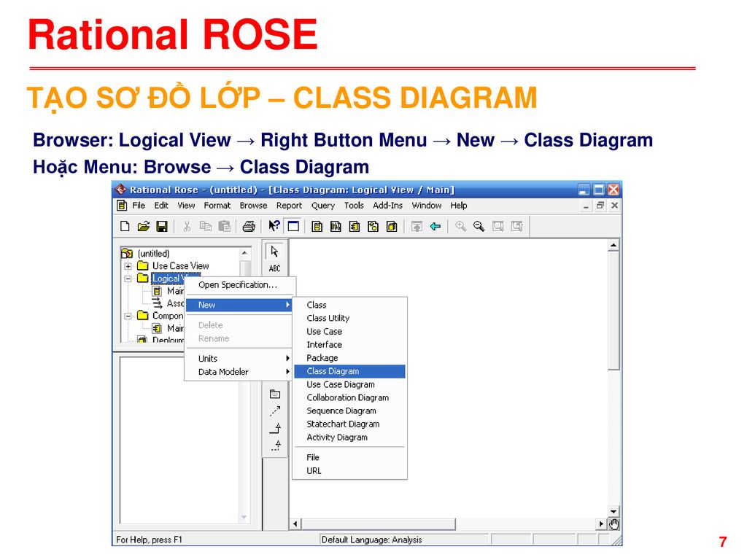Click the pan hand icon at scrollbar corner
Image resolution: width=747 pixels, height=560 pixels.
(x=614, y=524)
